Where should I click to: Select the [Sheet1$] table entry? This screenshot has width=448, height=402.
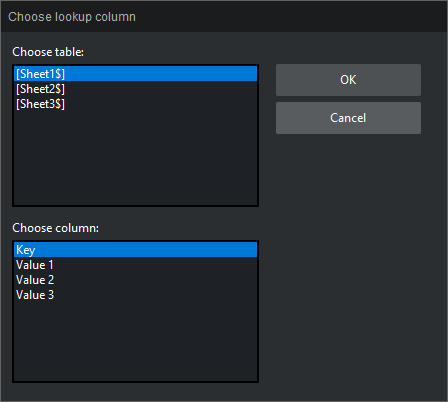click(135, 74)
